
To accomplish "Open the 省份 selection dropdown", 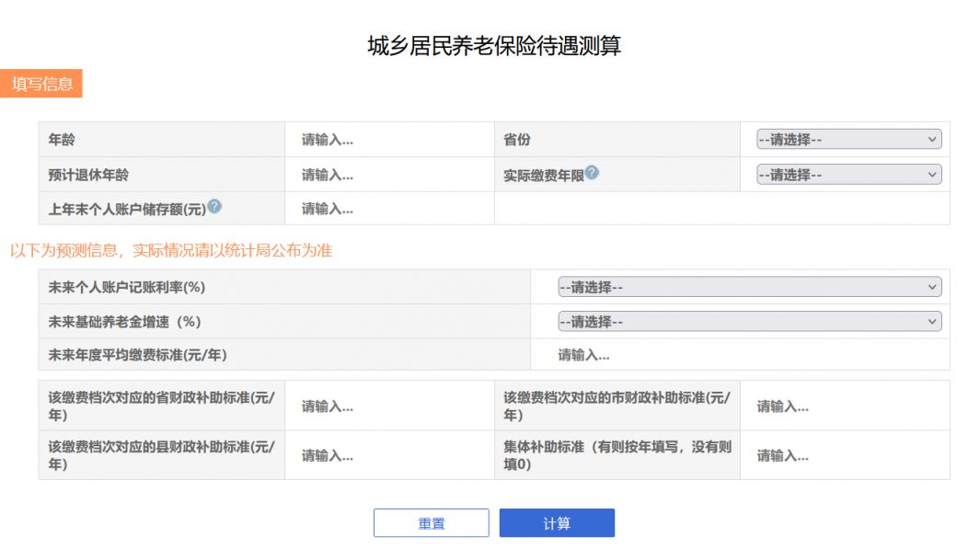I will (x=847, y=138).
